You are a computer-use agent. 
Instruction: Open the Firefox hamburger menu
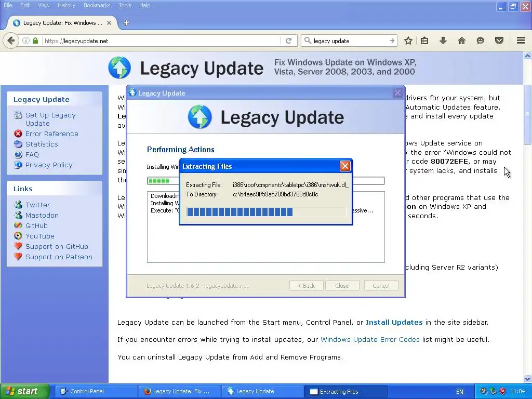[x=521, y=41]
